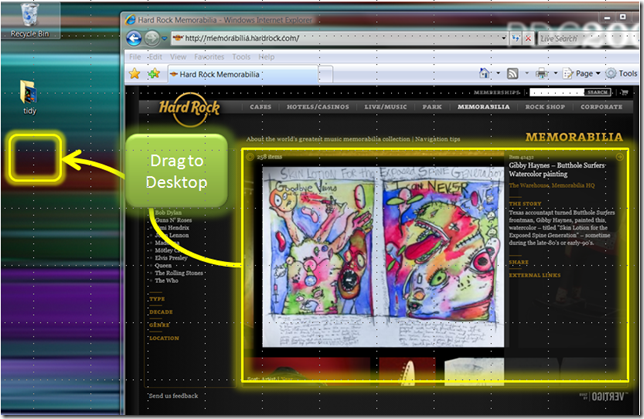Go back with the IE Back arrow
This screenshot has height=419, width=644.
click(x=134, y=39)
